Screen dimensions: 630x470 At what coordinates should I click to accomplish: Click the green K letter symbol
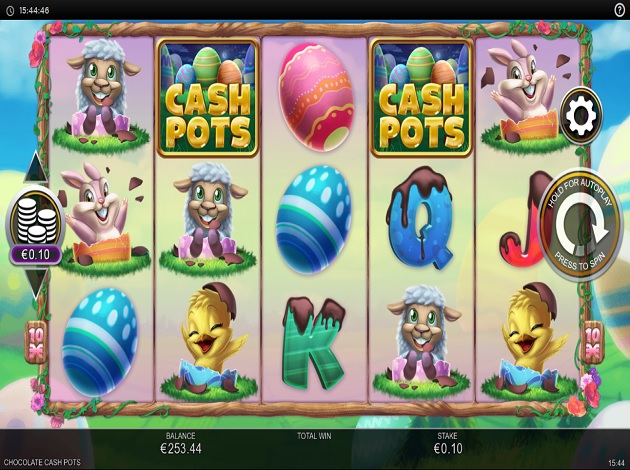[x=314, y=343]
